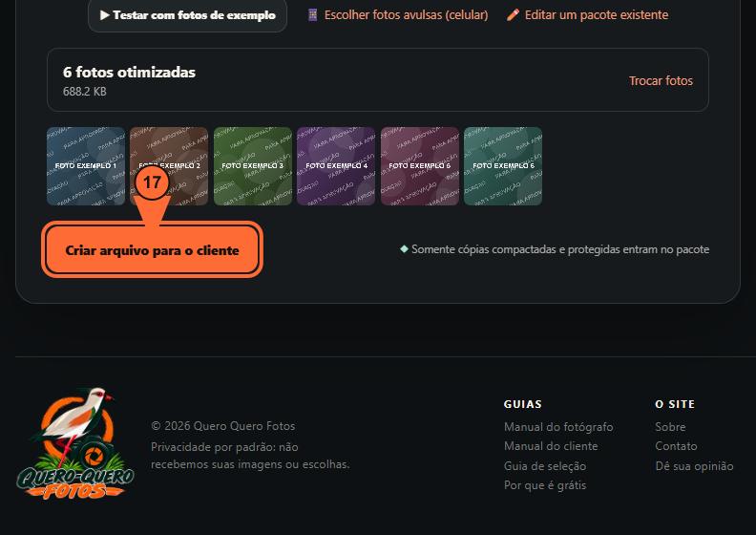Click the pencil icon beside Editar um pacote
The width and height of the screenshot is (756, 535).
point(513,15)
